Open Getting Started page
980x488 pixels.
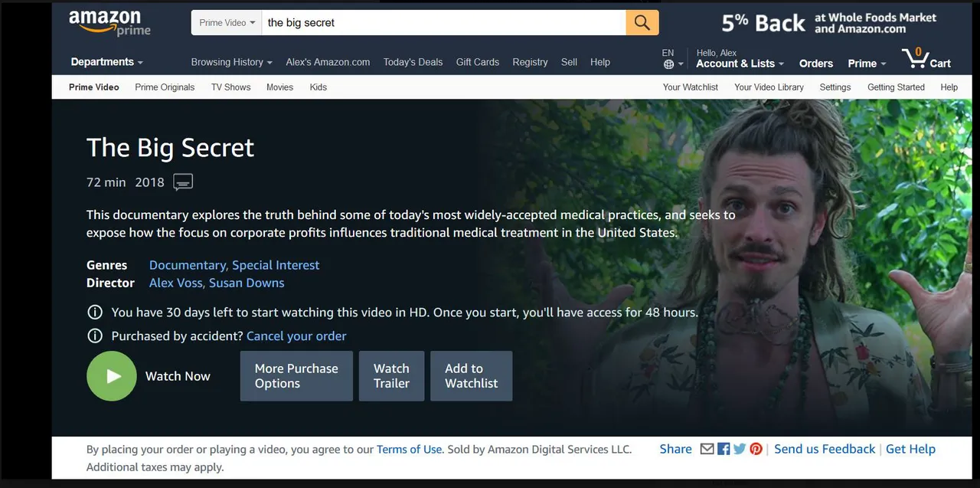tap(896, 87)
